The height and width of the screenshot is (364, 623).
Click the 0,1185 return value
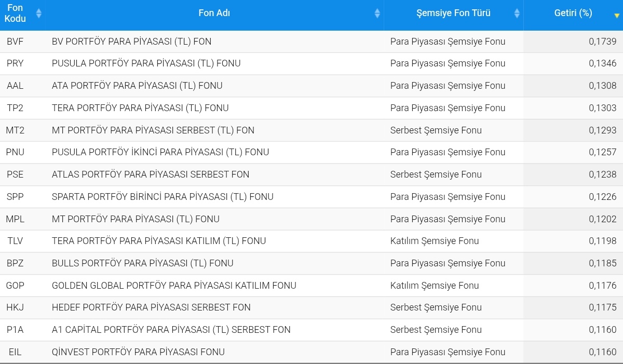(x=603, y=263)
